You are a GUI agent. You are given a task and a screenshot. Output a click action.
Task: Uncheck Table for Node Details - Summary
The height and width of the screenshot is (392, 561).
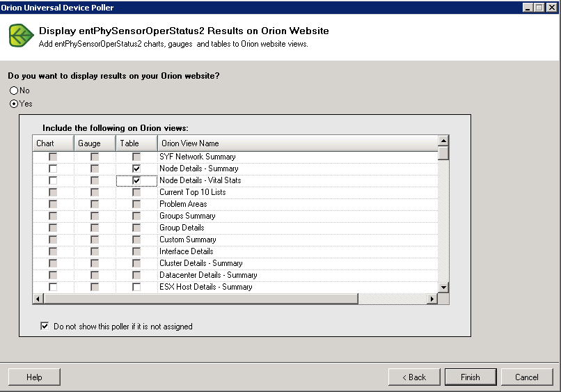coord(136,168)
